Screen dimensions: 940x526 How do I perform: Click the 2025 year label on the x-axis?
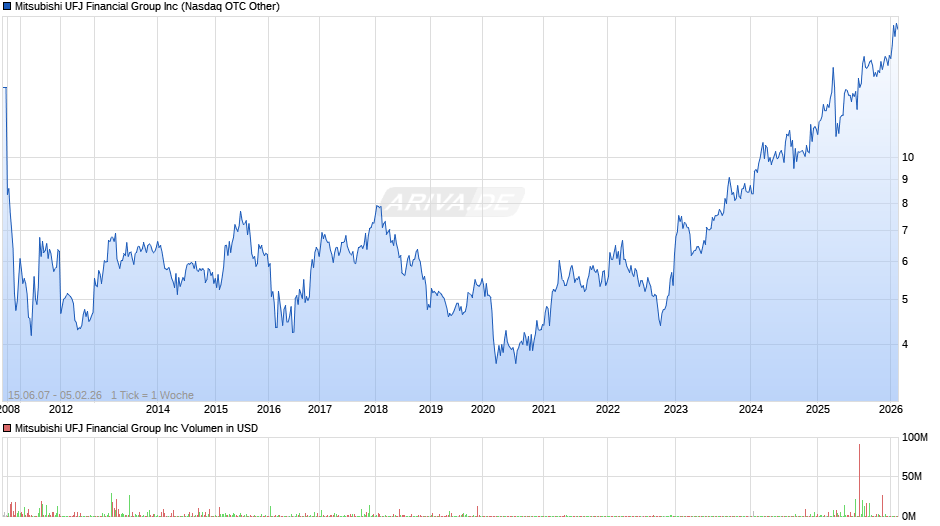pos(818,409)
